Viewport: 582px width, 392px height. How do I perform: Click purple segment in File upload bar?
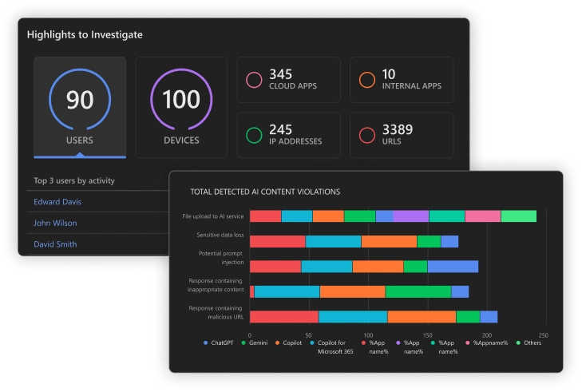(410, 216)
